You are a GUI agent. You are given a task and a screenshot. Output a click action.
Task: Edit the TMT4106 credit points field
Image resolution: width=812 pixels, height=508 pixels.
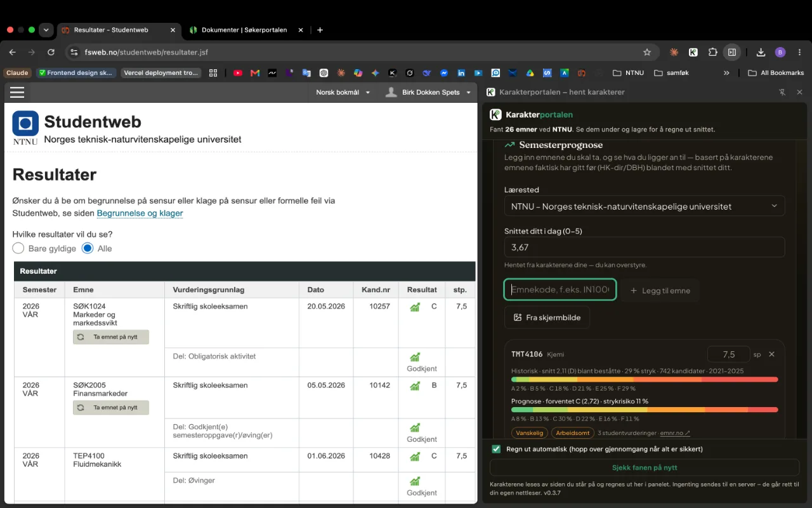(728, 354)
